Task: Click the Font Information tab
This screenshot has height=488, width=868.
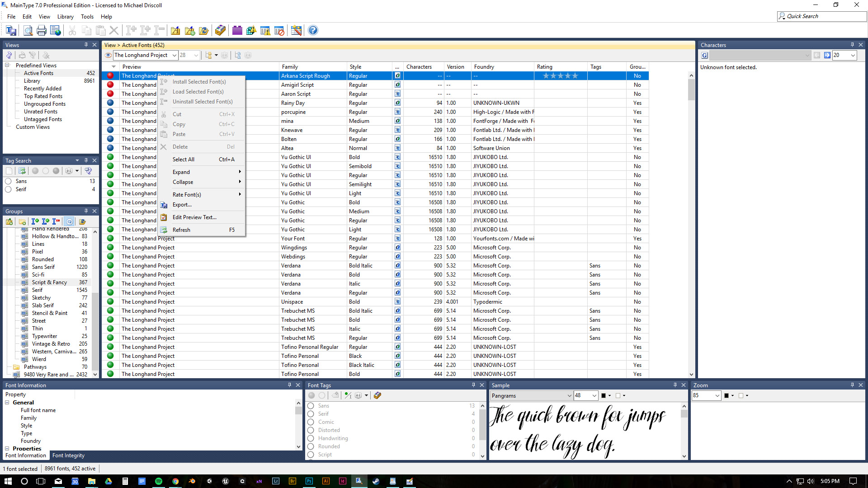Action: coord(25,455)
